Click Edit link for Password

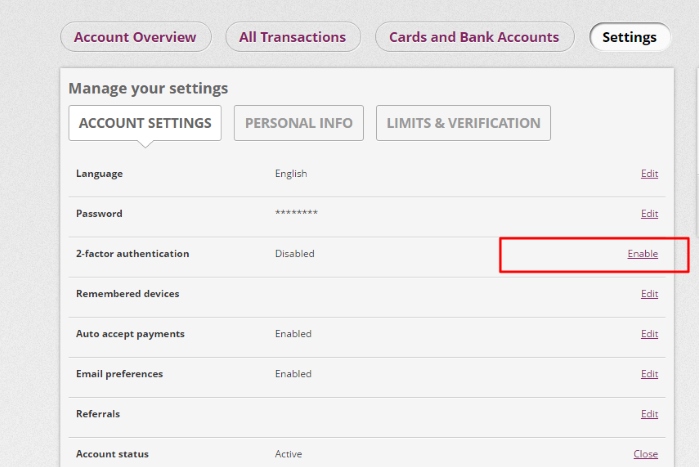click(x=649, y=214)
